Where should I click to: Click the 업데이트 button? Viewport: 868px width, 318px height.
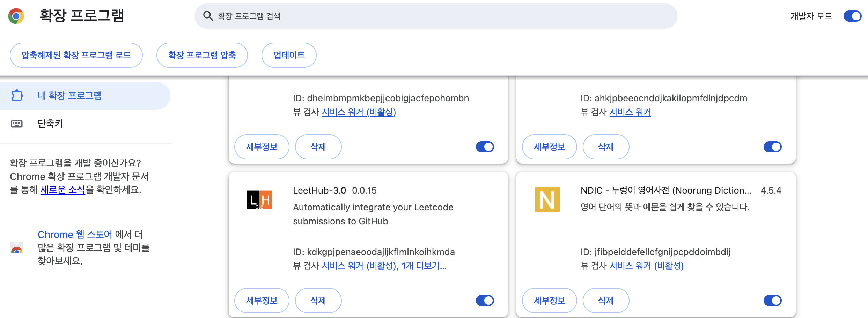pyautogui.click(x=289, y=55)
